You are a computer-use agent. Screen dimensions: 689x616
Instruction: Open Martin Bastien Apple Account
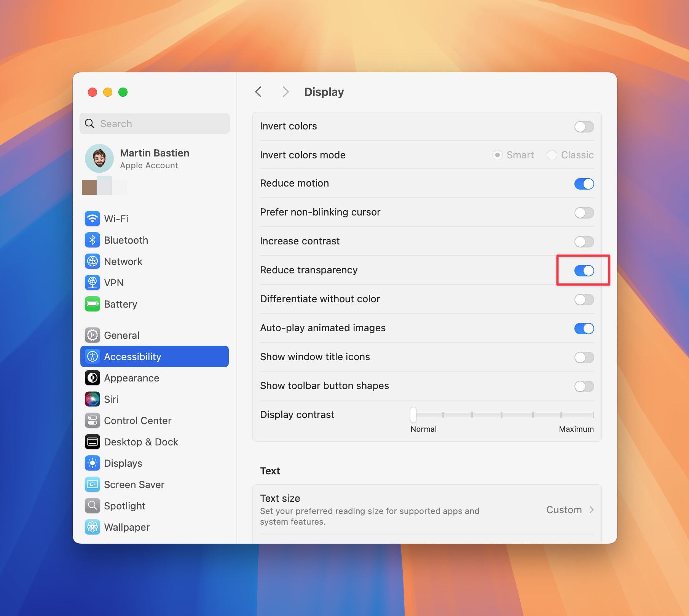click(155, 158)
